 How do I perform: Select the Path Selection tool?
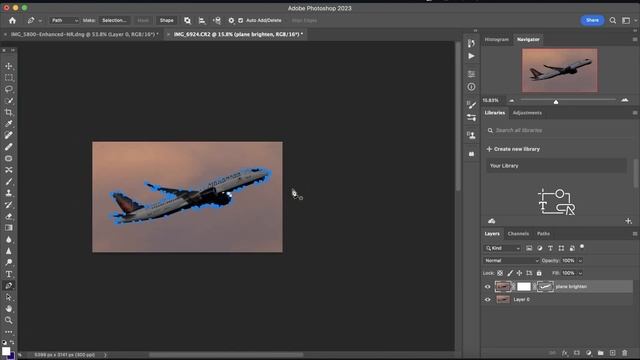pos(9,297)
